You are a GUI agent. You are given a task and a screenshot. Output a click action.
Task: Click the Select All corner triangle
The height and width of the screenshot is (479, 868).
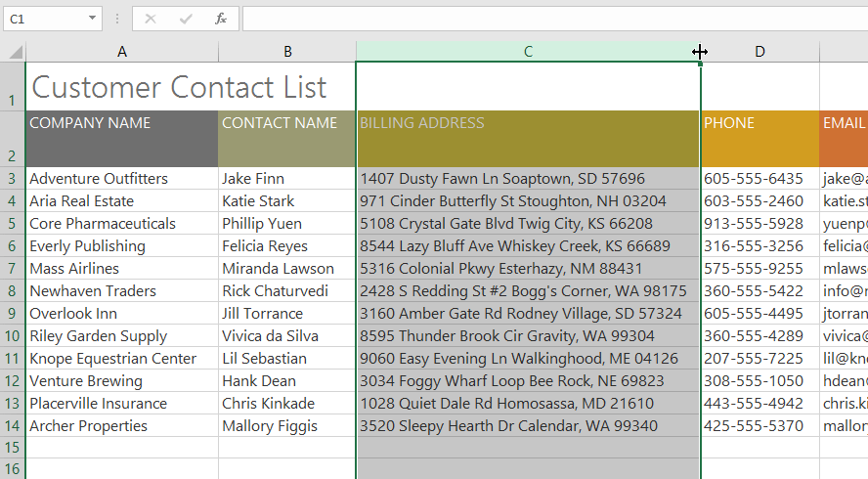[14, 52]
